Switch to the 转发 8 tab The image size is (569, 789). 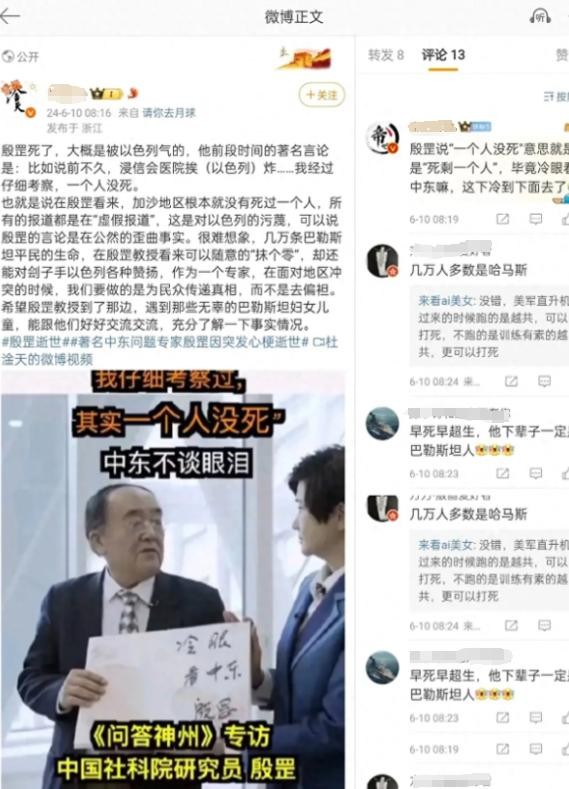tap(386, 55)
